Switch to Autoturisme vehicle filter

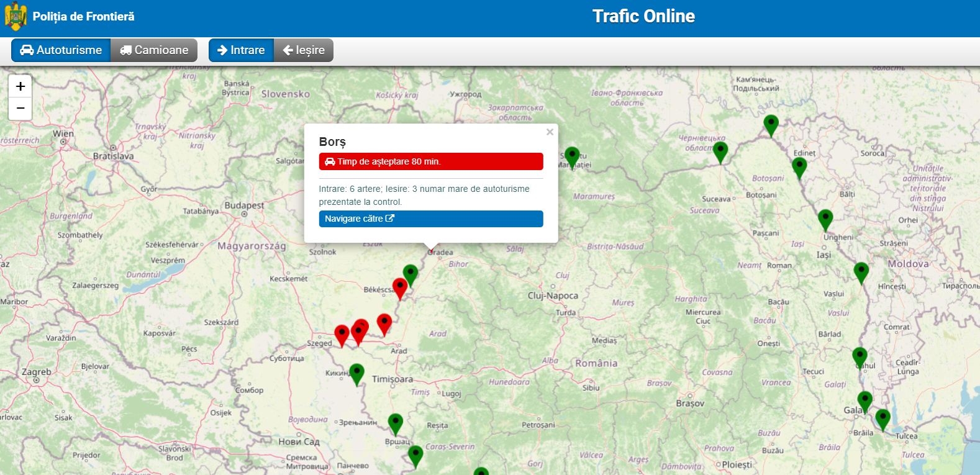[x=61, y=50]
